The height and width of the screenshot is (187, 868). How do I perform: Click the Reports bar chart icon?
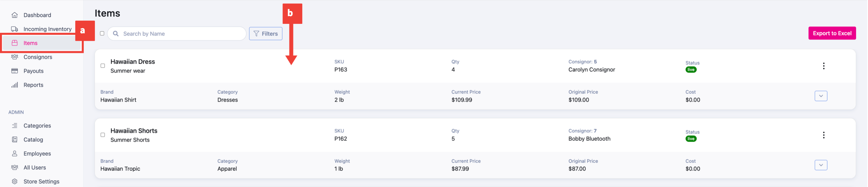(x=14, y=85)
